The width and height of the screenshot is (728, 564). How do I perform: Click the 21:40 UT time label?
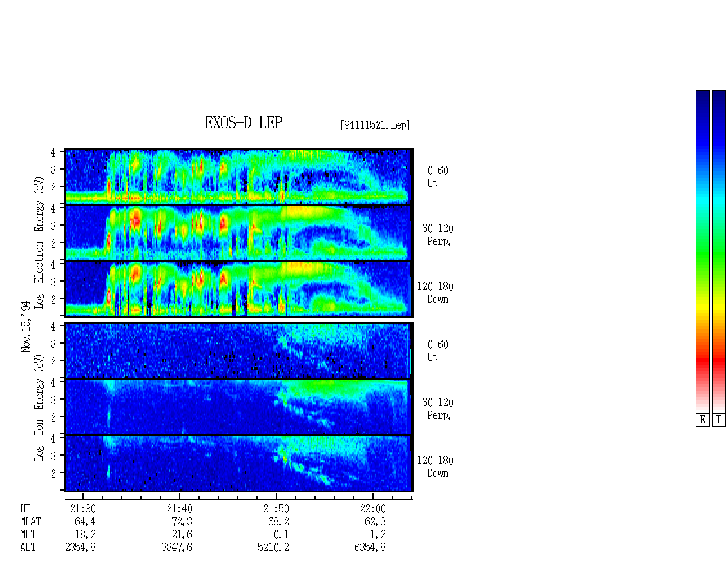(179, 509)
